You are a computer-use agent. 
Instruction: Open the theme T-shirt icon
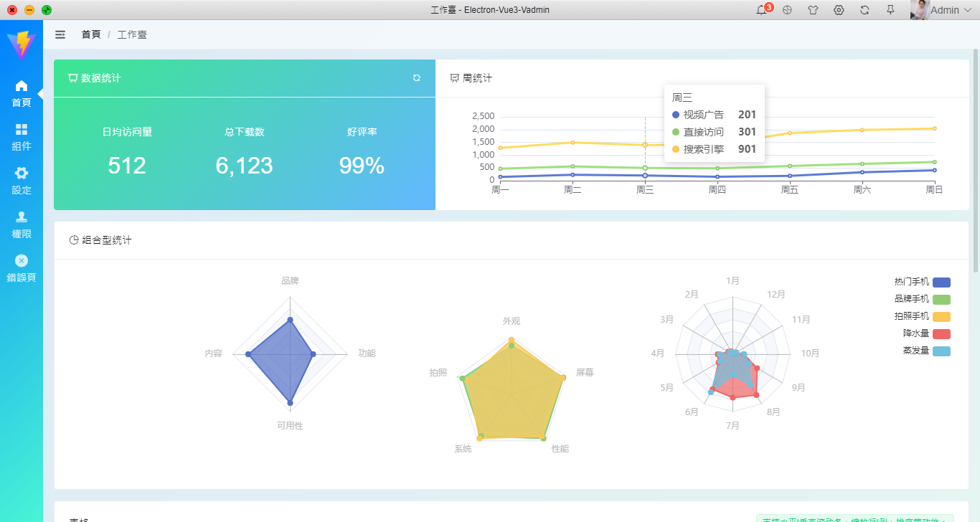click(813, 10)
